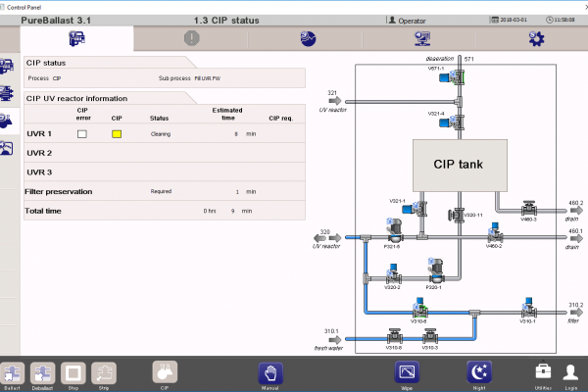Click manual valve V460-3 on drain line
This screenshot has width=588, height=392.
coord(529,208)
